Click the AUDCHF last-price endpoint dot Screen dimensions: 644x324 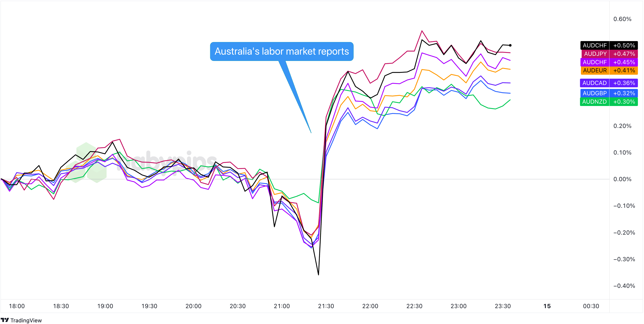510,46
